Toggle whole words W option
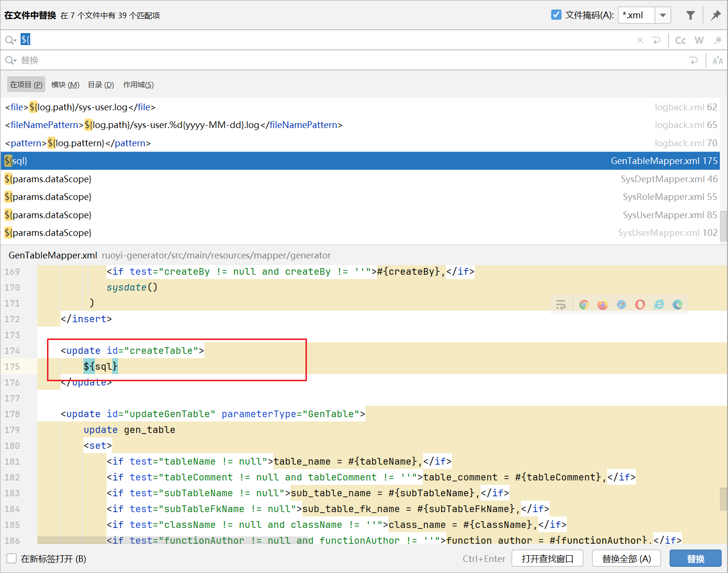Viewport: 728px width, 573px height. [x=699, y=40]
